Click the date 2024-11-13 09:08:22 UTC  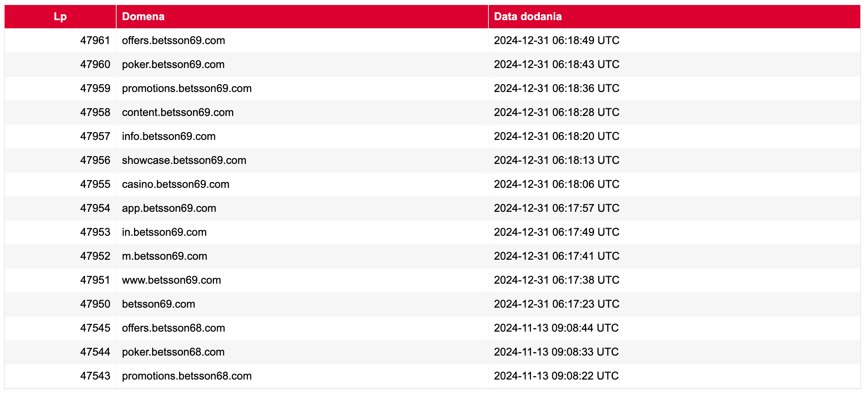tap(556, 376)
